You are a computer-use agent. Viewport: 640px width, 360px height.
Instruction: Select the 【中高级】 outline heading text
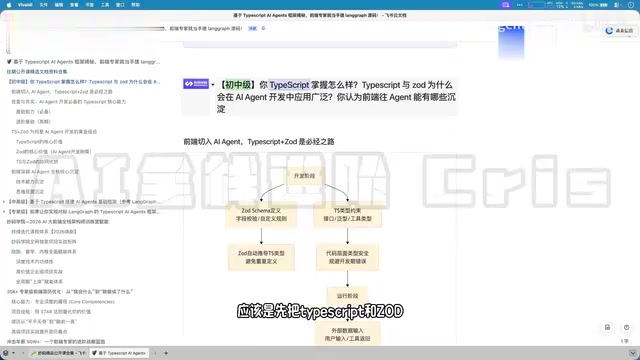tap(84, 202)
